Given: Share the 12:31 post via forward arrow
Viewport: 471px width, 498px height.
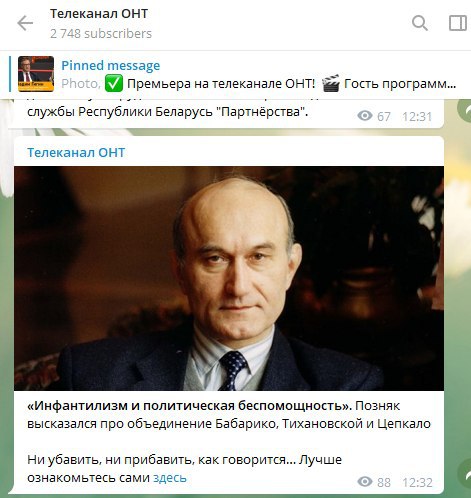Looking at the screenshot, I should [465, 112].
